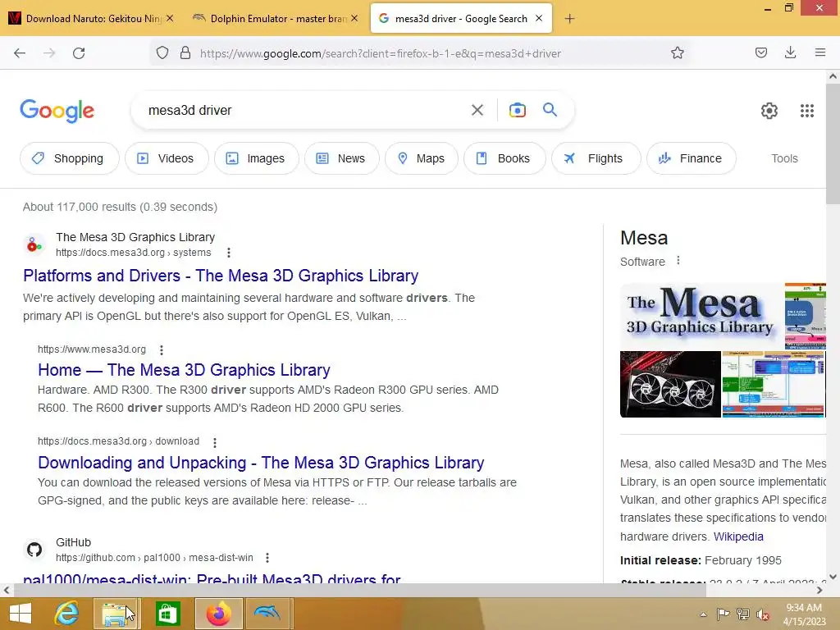Follow the Wikipedia link in Mesa panel
840x630 pixels.
point(738,536)
